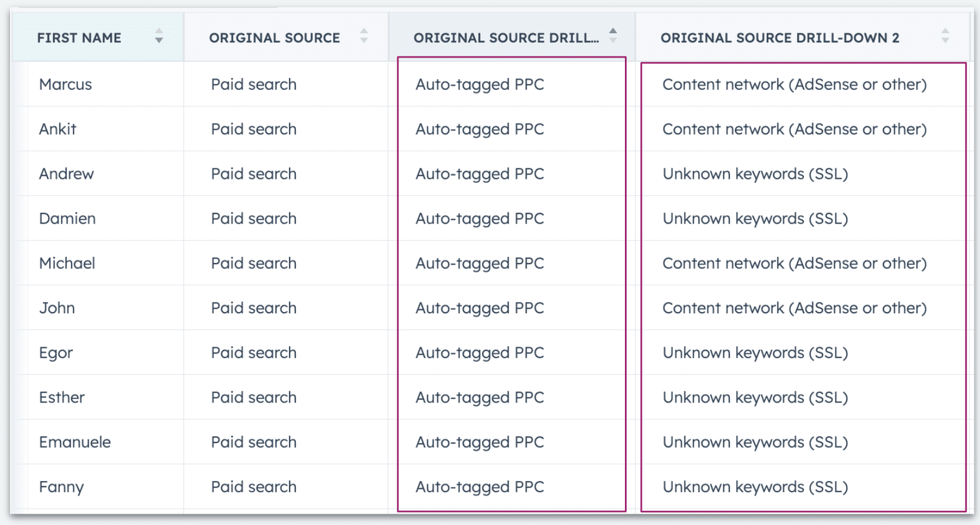The image size is (980, 525).
Task: Select the row for Emanuele
Action: (x=74, y=441)
